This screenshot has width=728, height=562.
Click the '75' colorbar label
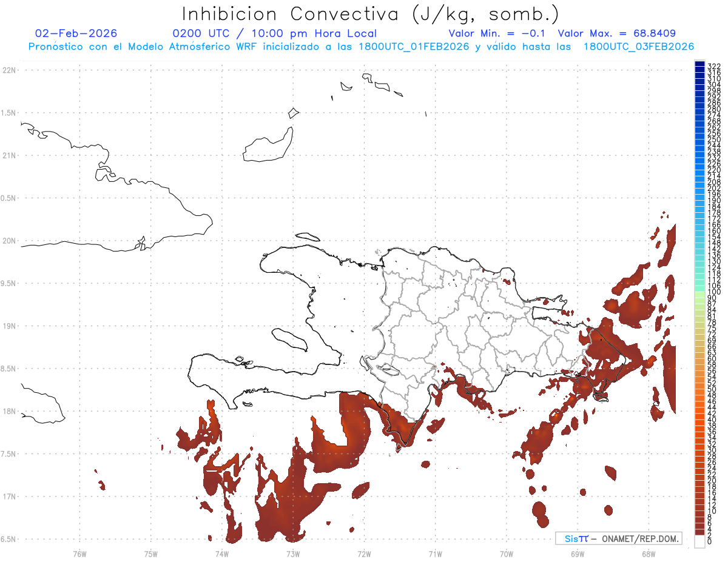[x=712, y=328]
